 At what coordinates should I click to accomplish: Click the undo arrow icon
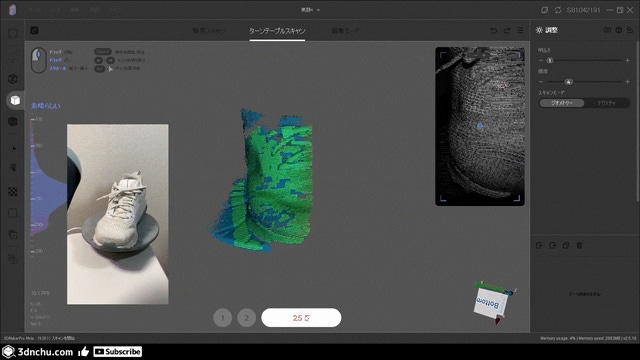tap(493, 31)
